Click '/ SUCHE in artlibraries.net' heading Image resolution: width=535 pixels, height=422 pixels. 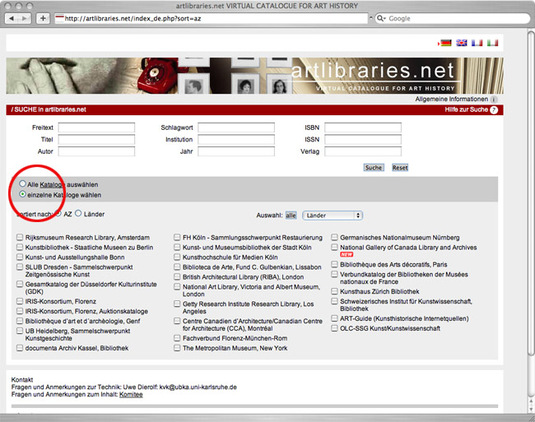[x=48, y=110]
